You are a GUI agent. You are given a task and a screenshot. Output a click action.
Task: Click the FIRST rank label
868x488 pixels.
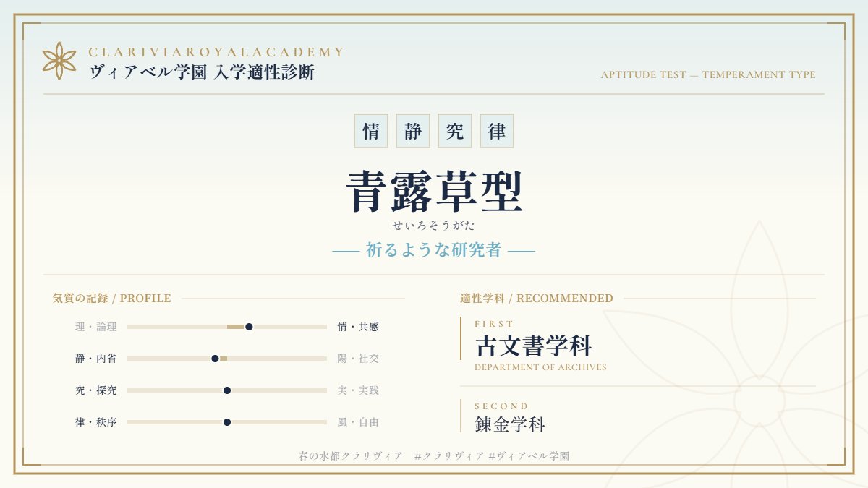[494, 324]
